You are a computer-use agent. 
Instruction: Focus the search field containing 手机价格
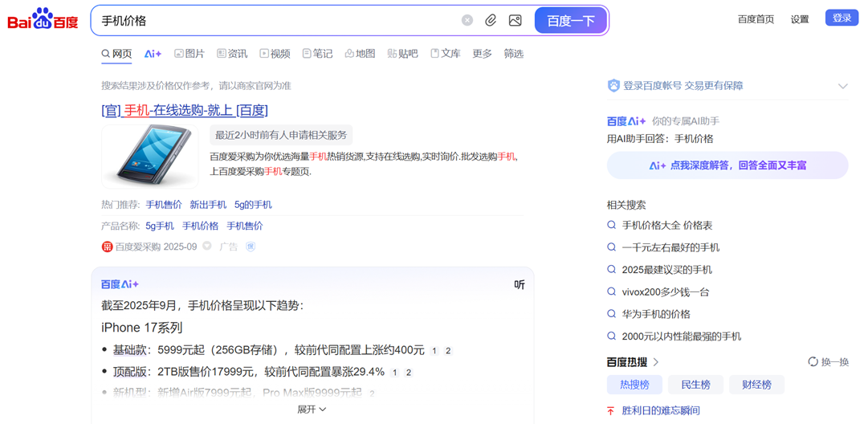(x=277, y=21)
